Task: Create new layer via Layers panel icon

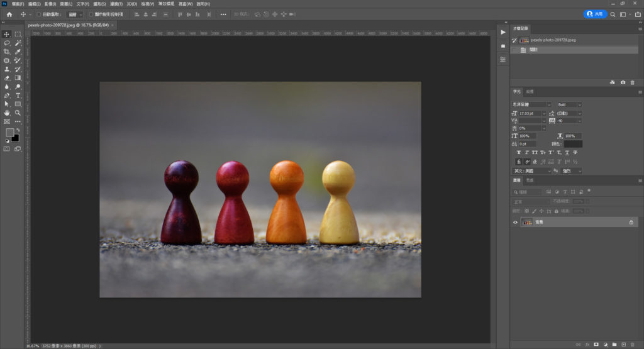Action: click(623, 345)
